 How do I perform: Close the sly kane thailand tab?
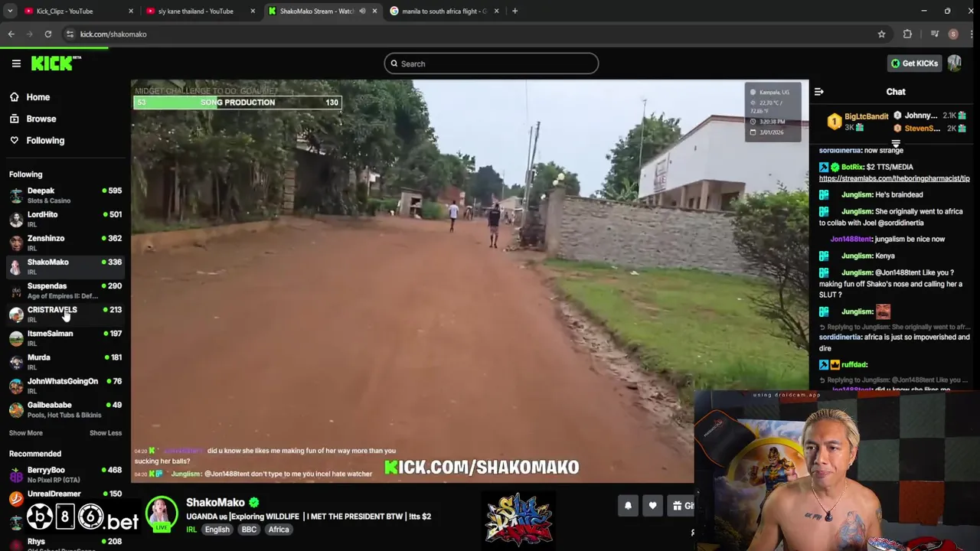point(253,11)
